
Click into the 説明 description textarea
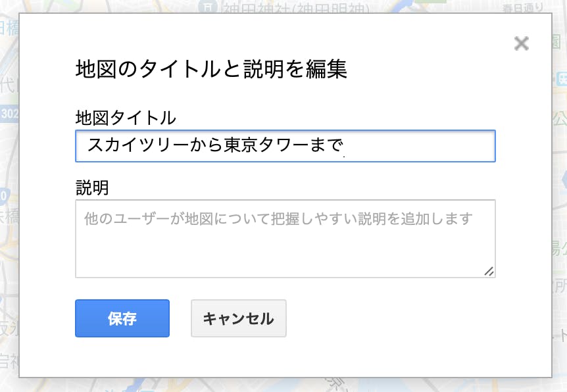pyautogui.click(x=285, y=239)
